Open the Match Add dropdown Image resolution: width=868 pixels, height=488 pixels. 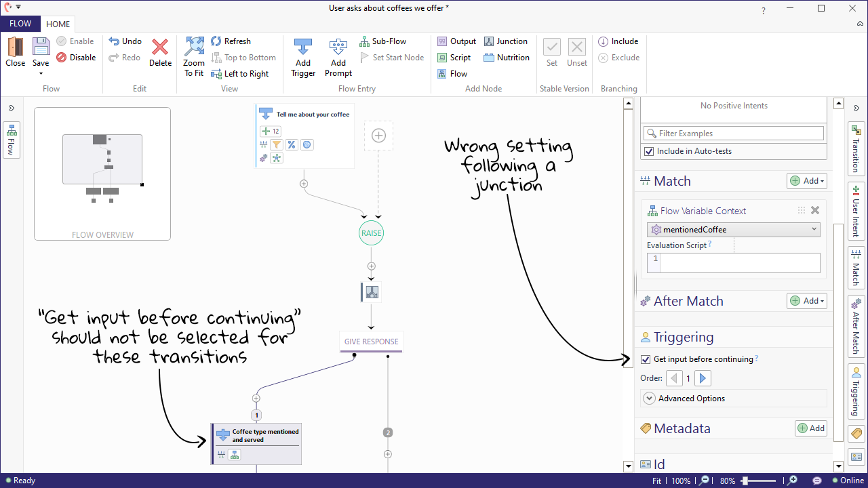point(807,181)
